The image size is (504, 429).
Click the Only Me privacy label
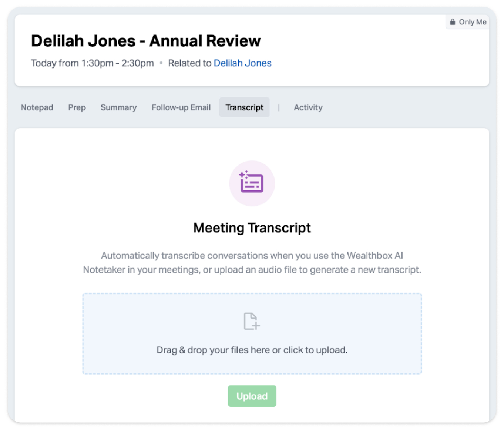473,22
